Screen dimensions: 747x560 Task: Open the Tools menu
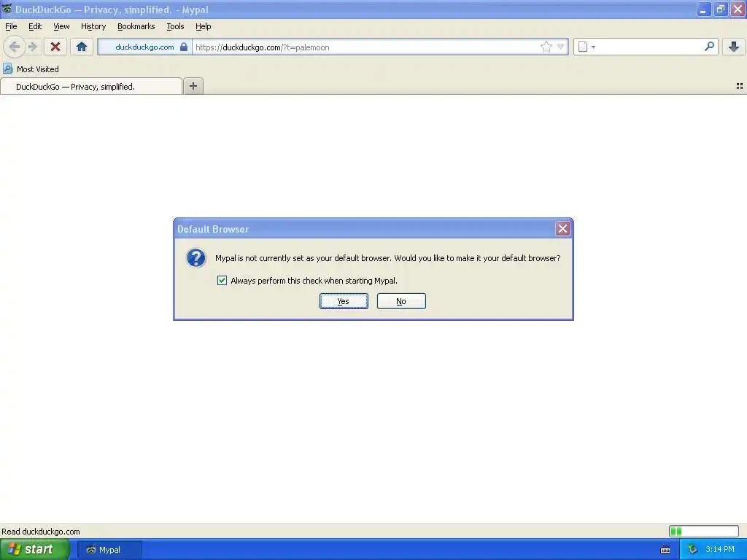[175, 26]
